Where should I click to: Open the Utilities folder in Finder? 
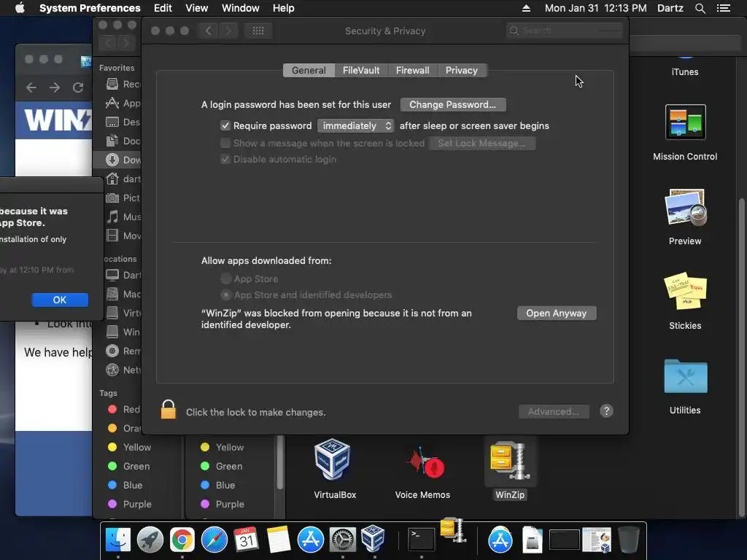pos(685,376)
